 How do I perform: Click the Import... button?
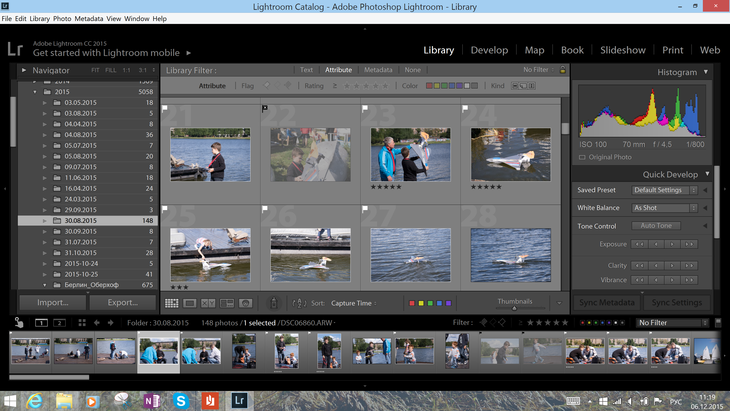click(x=53, y=303)
